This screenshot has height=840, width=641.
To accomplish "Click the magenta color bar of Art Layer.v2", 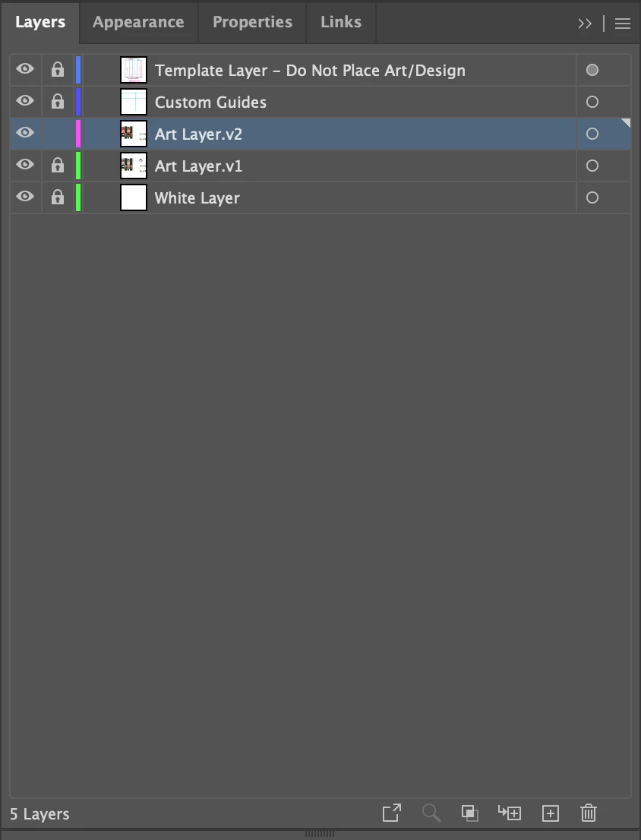I will click(78, 134).
